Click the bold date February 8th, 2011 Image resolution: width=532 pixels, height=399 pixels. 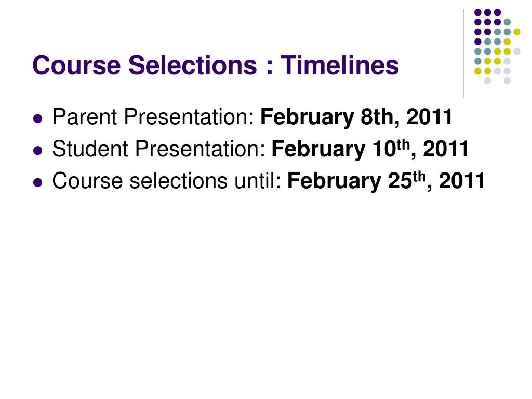(x=356, y=117)
